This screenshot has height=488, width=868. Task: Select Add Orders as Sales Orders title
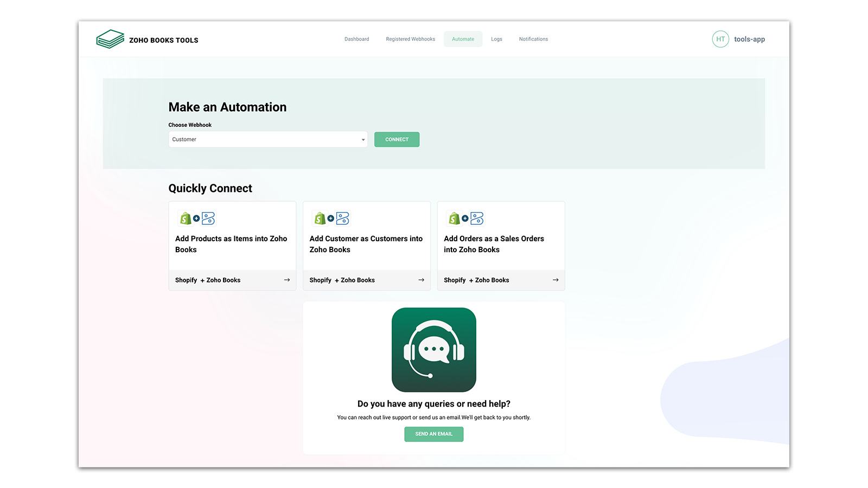click(x=494, y=244)
